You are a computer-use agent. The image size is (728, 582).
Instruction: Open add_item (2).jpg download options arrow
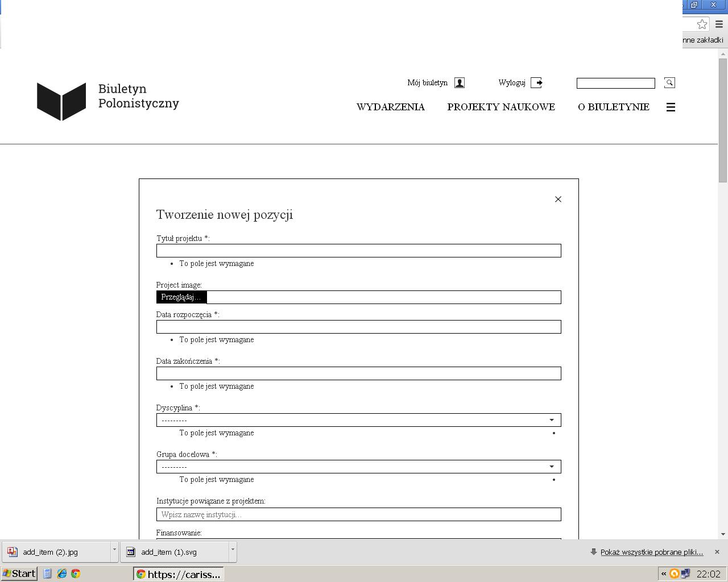[114, 550]
